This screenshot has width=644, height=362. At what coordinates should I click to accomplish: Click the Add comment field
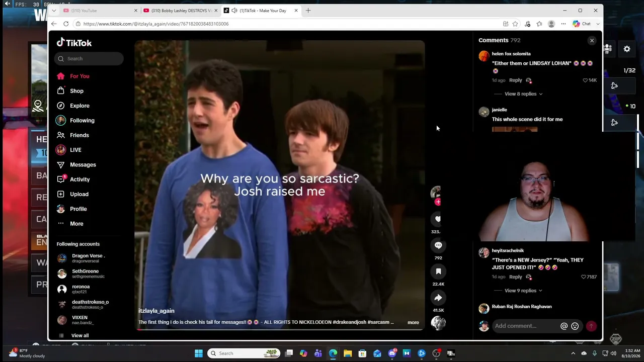point(525,326)
